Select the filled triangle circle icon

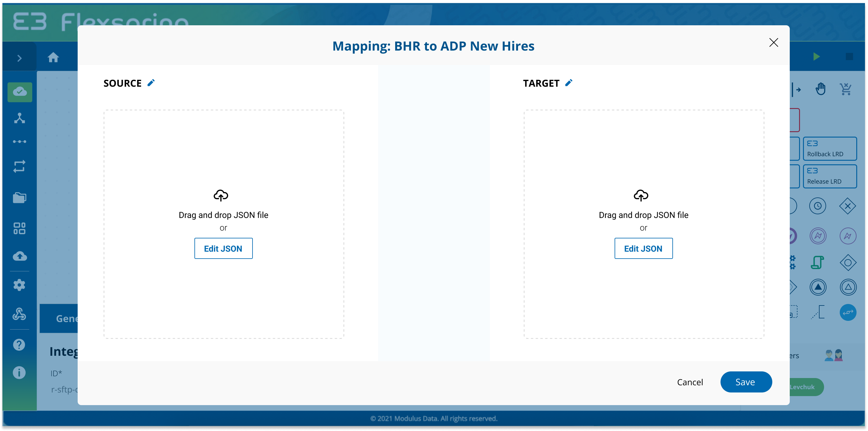818,287
